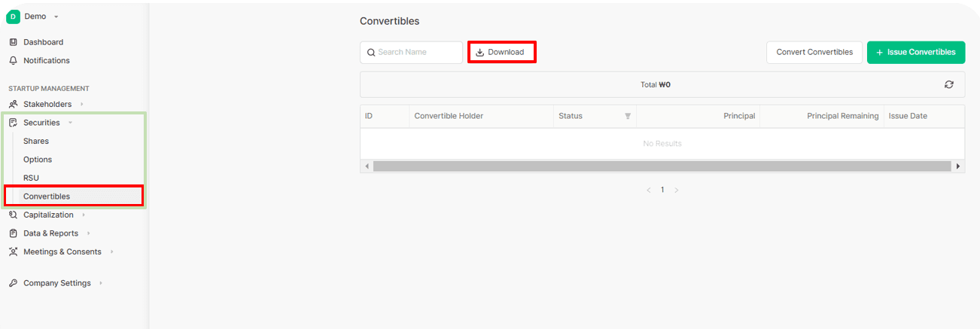This screenshot has width=980, height=329.
Task: Go to next page in pagination
Action: pos(676,190)
